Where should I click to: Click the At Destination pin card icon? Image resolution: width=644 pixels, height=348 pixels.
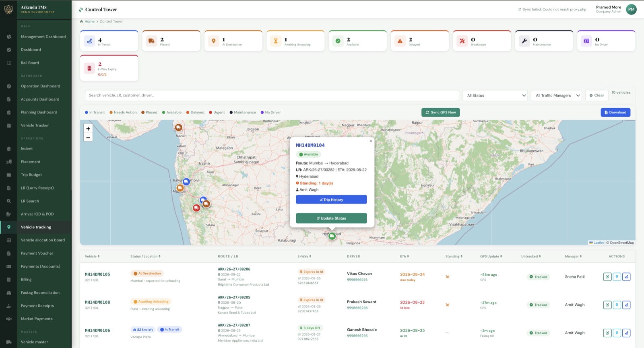214,41
